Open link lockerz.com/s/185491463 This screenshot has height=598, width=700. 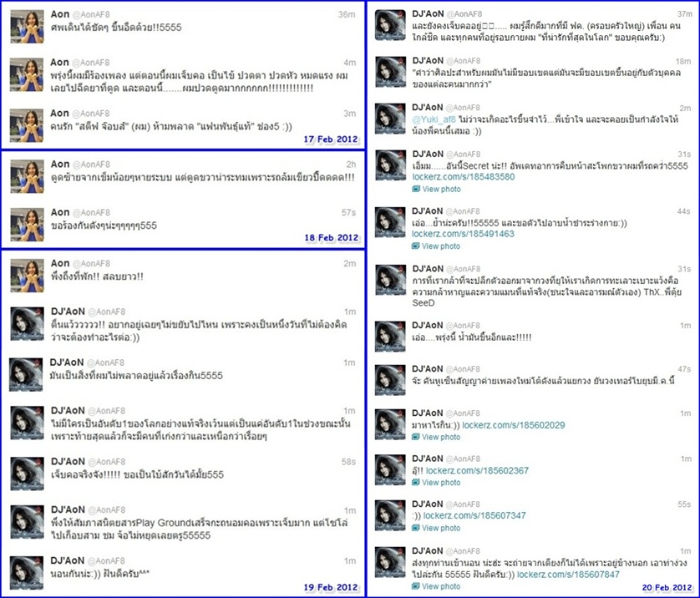pyautogui.click(x=463, y=234)
